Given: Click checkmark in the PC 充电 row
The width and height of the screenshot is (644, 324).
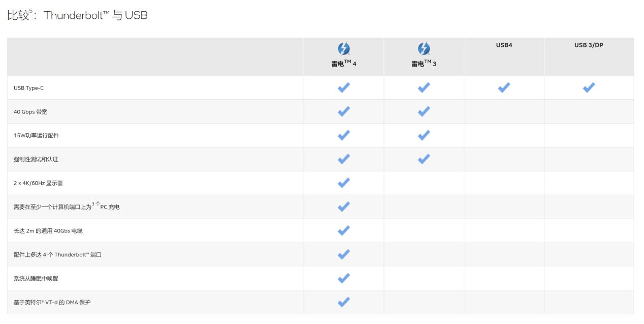Looking at the screenshot, I should 344,207.
